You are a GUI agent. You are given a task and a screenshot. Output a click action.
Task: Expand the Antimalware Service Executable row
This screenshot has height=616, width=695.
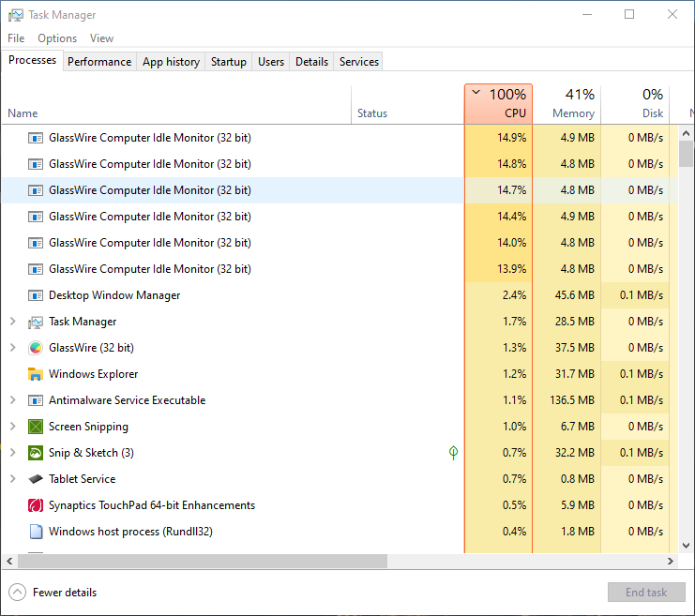pyautogui.click(x=12, y=400)
